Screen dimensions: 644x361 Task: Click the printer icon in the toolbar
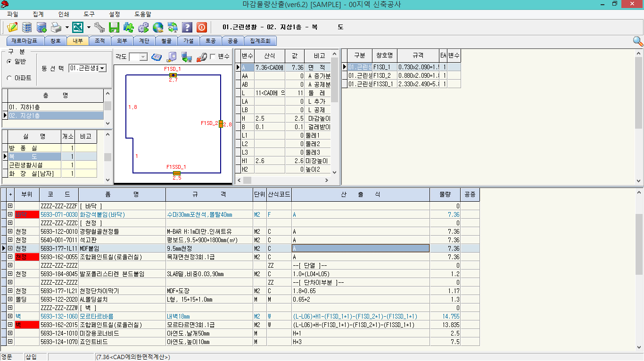click(x=56, y=27)
